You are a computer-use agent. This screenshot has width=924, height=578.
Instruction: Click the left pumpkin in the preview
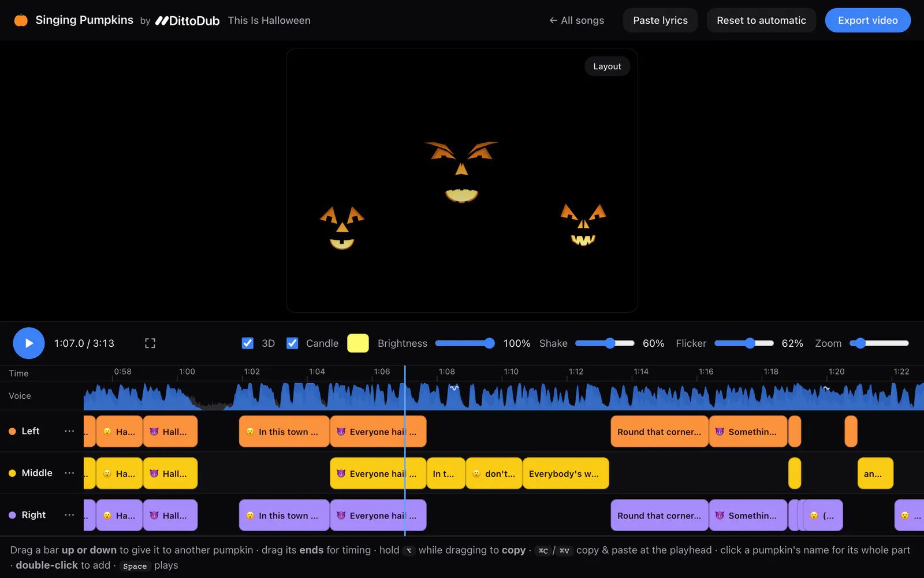tap(342, 228)
